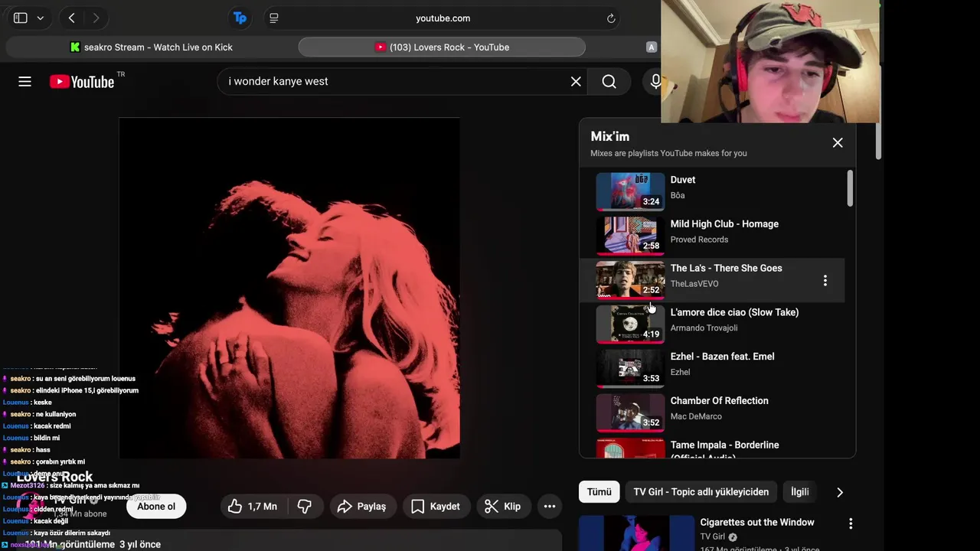Open the A extension icon beside tabs
Screen dimensions: 980x551
pyautogui.click(x=652, y=47)
